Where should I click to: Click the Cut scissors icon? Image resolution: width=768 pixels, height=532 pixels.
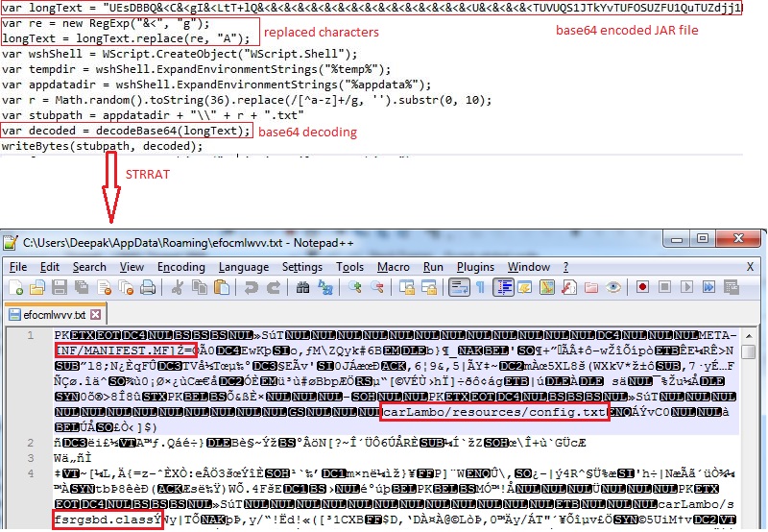(177, 287)
